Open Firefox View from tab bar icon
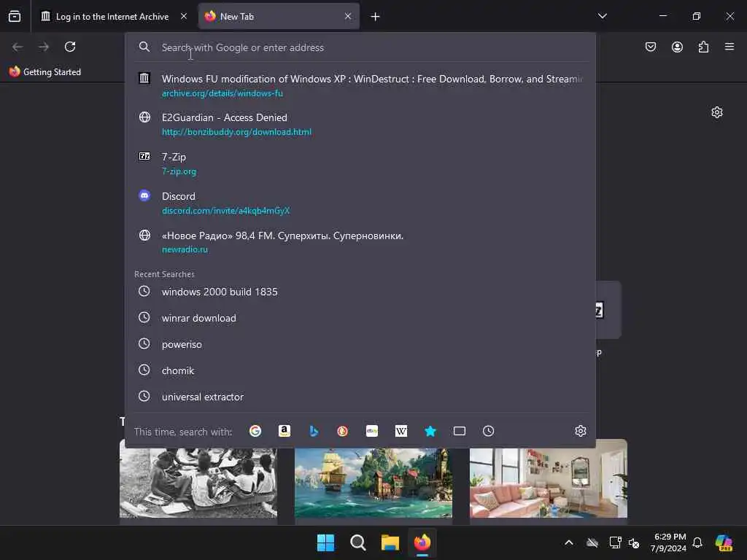 [15, 16]
